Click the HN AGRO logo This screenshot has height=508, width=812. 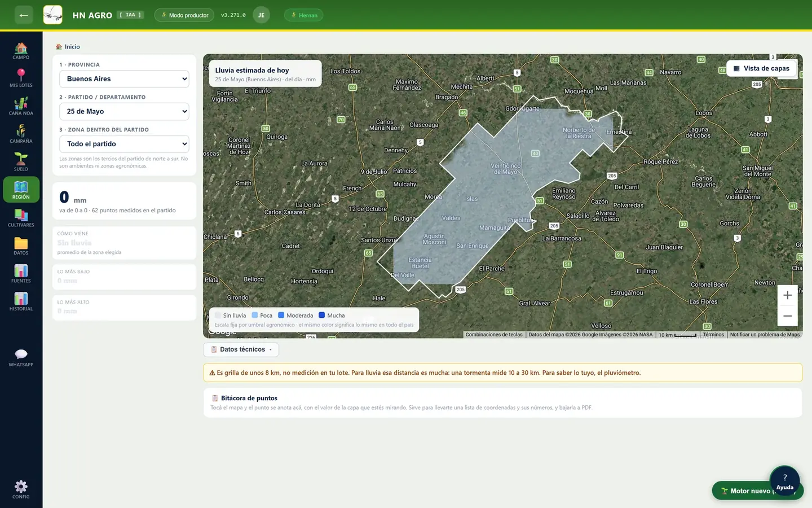tap(53, 15)
